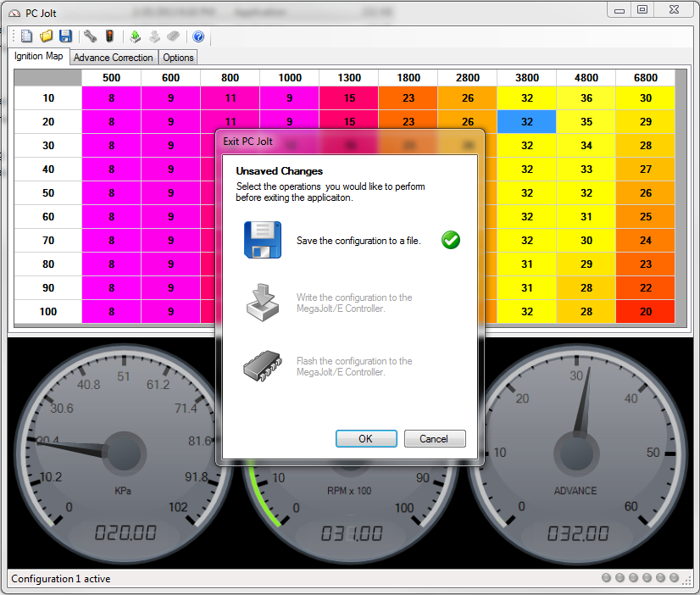Click the PC Jolt title bar gauge icon

[14, 14]
